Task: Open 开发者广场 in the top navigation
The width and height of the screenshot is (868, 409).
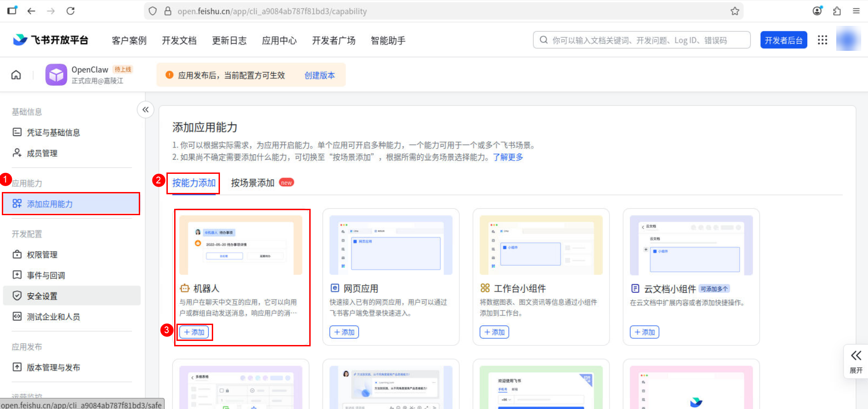Action: (334, 40)
